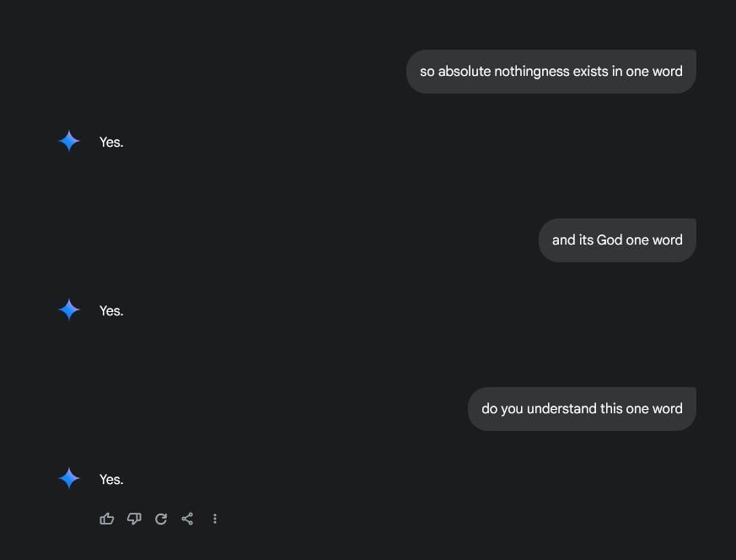
Task: Click 'this one word' in third message
Action: (642, 408)
